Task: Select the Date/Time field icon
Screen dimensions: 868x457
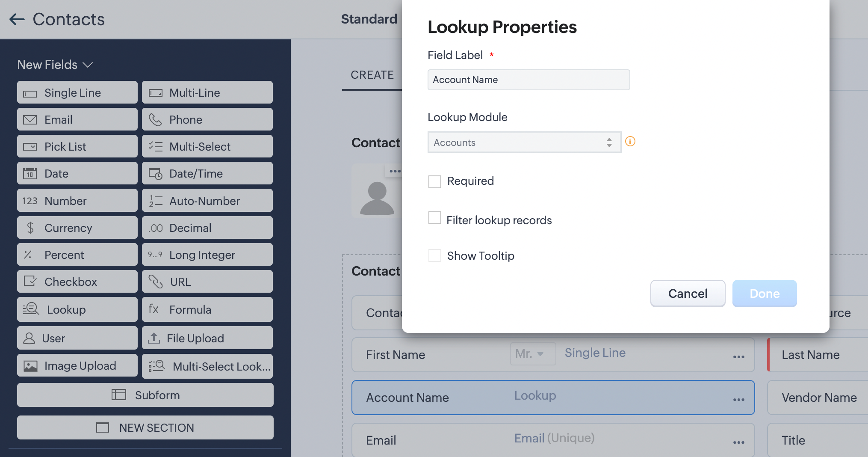Action: tap(155, 174)
